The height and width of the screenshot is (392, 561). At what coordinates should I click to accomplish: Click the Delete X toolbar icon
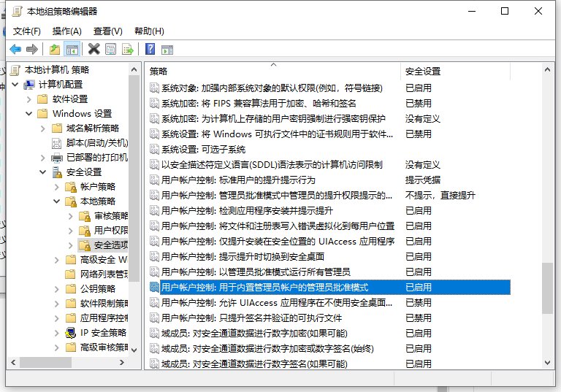[93, 49]
